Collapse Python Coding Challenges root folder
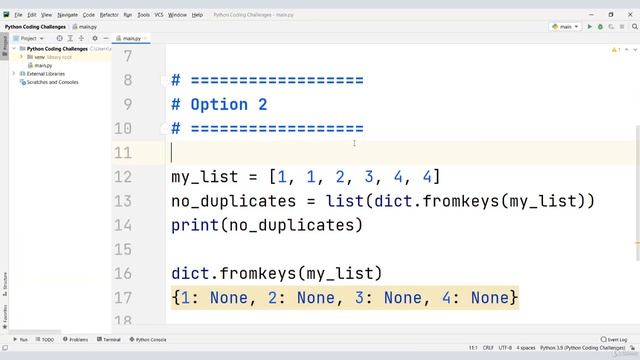This screenshot has width=640, height=360. point(14,49)
